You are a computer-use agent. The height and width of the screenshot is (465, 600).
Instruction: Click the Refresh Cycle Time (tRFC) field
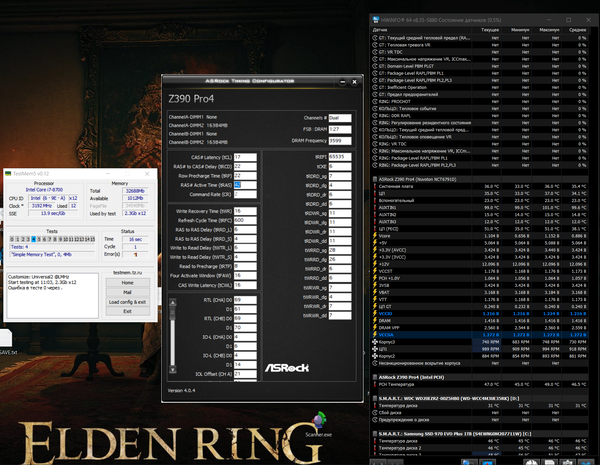point(245,220)
